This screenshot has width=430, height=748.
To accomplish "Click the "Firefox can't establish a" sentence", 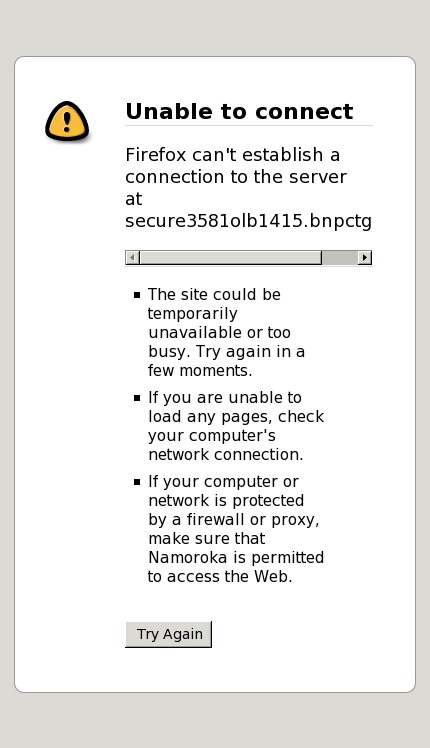I will coord(232,155).
